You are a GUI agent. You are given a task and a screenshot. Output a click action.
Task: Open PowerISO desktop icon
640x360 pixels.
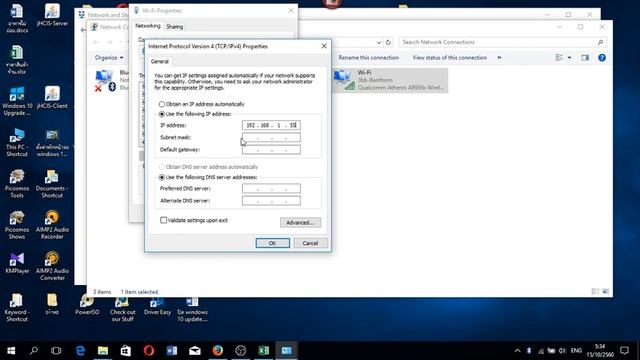pos(87,305)
